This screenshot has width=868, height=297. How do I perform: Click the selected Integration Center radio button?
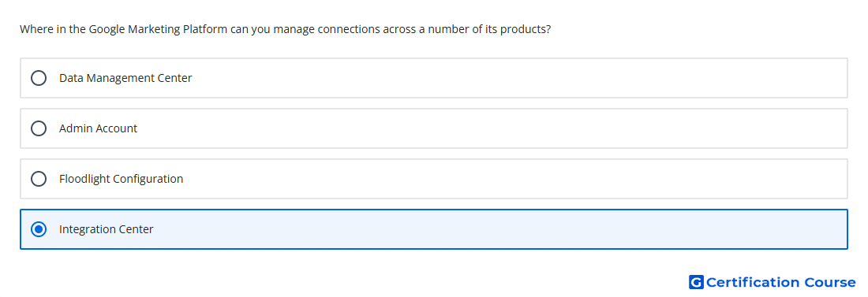(x=39, y=229)
